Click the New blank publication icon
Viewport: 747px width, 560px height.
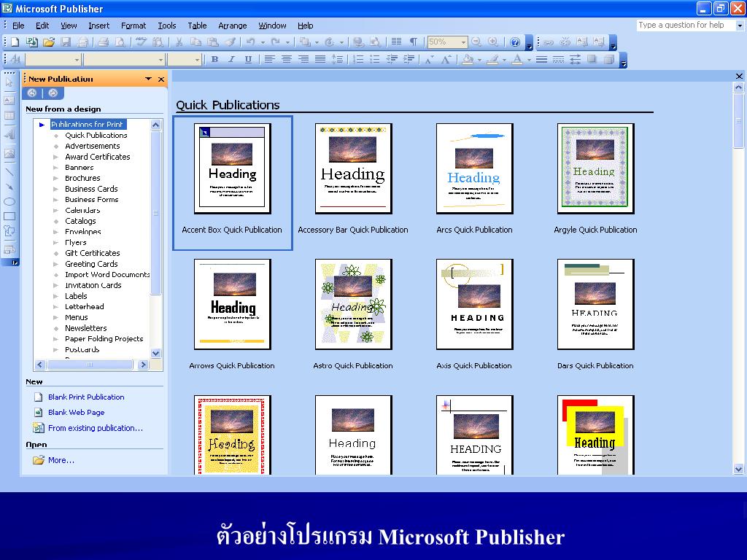(x=15, y=42)
